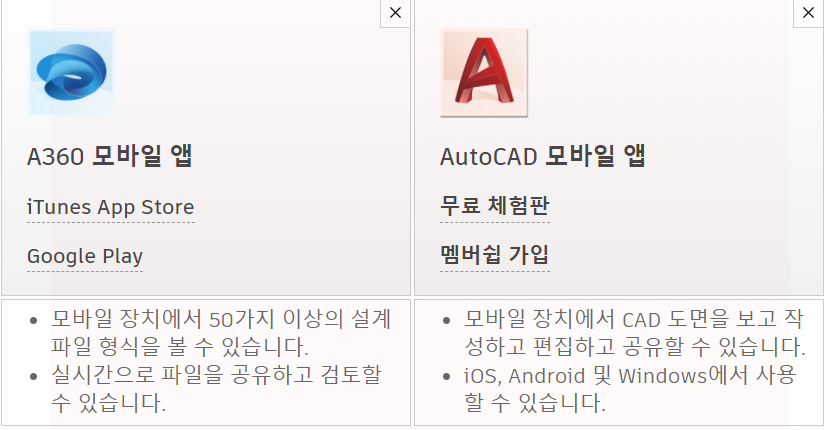Screen dimensions: 840x430
Task: Click the bullet about CAD 도면을 보고 작성
Action: click(635, 333)
